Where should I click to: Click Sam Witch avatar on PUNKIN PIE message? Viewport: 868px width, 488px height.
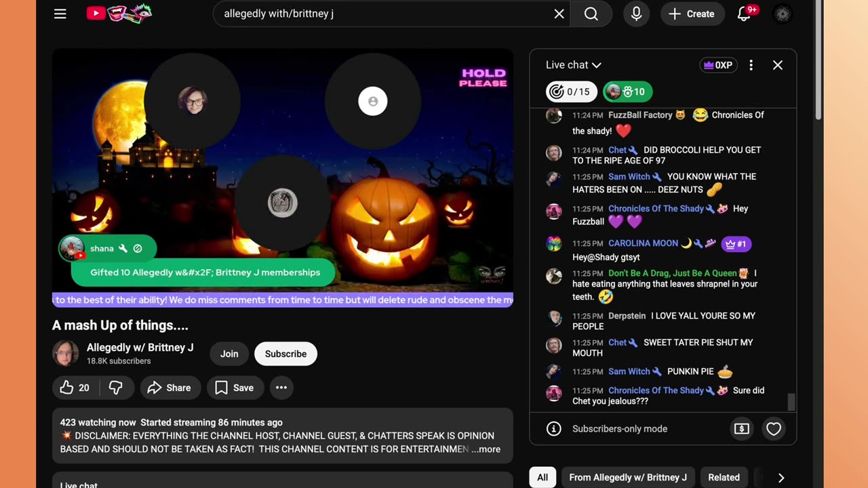[554, 371]
